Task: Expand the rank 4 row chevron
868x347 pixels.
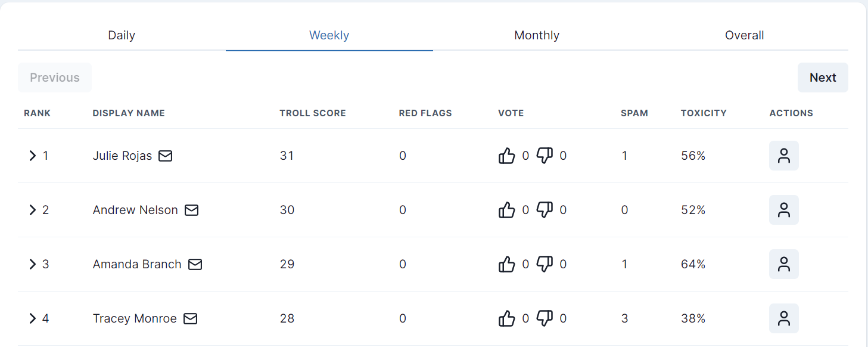Action: 33,318
